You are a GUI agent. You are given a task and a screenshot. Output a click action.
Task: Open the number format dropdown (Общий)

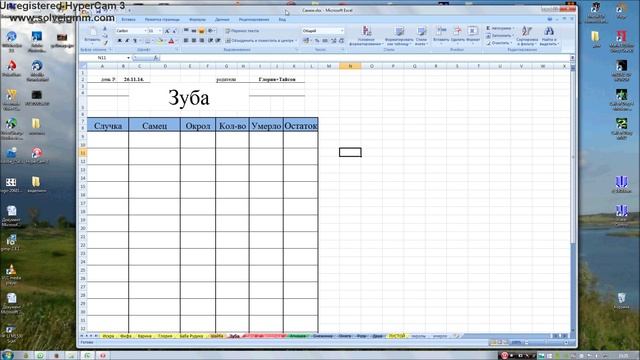(342, 31)
